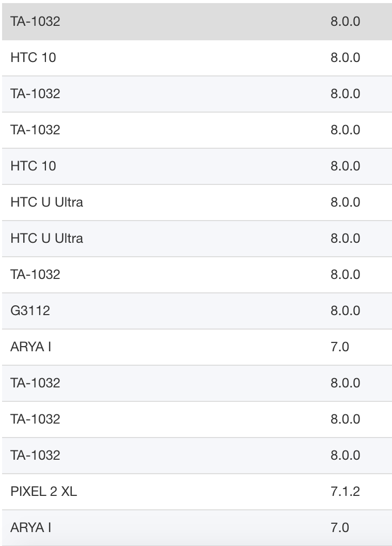Select the second HTC U Ultra row

tap(197, 239)
